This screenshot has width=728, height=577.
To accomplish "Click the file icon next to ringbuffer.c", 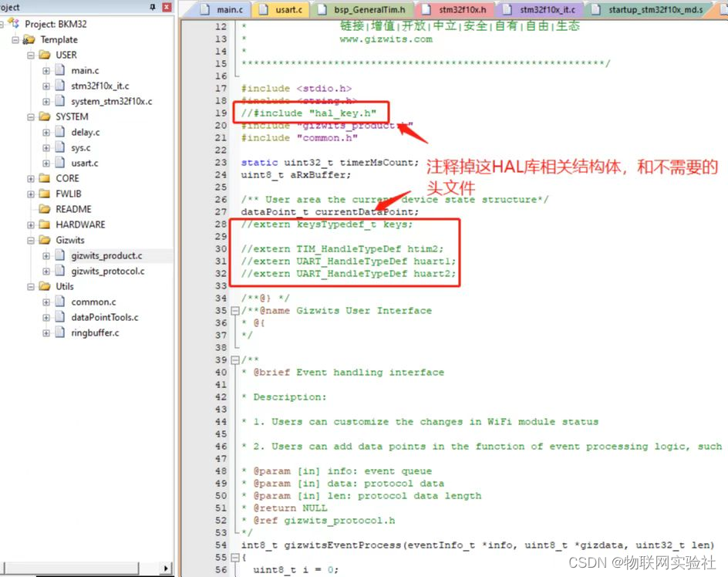I will 60,332.
